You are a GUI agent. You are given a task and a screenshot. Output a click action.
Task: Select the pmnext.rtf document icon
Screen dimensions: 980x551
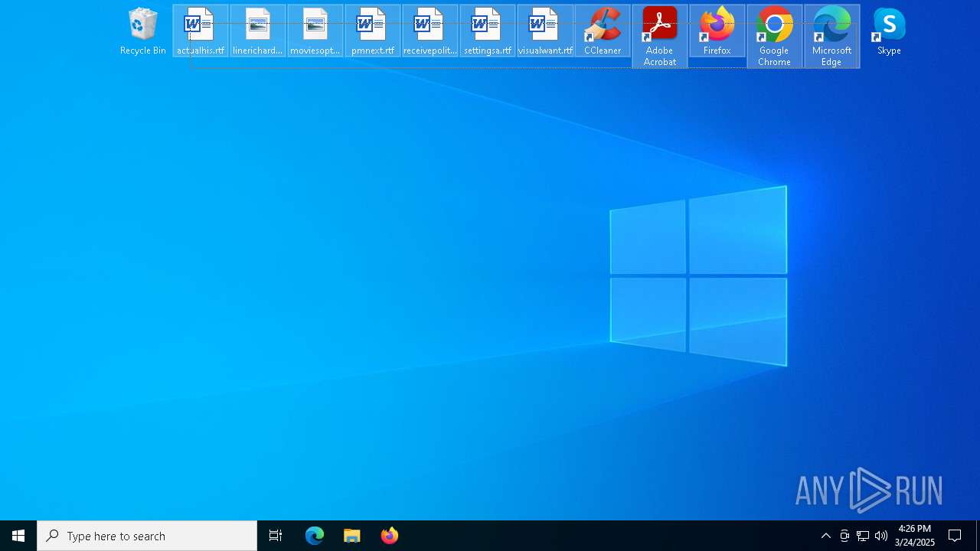373,31
